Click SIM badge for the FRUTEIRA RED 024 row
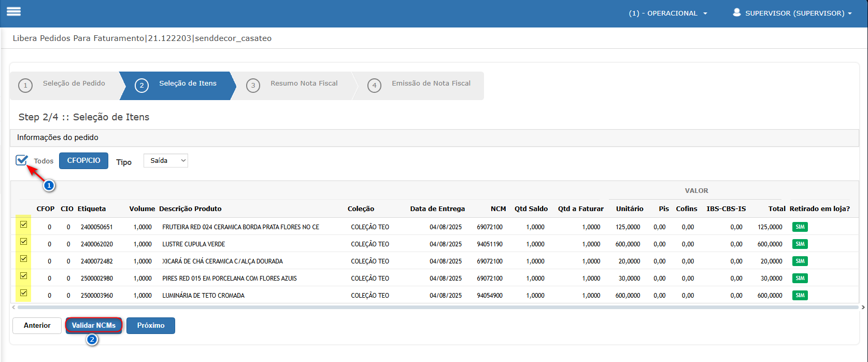This screenshot has width=868, height=362. coord(800,227)
